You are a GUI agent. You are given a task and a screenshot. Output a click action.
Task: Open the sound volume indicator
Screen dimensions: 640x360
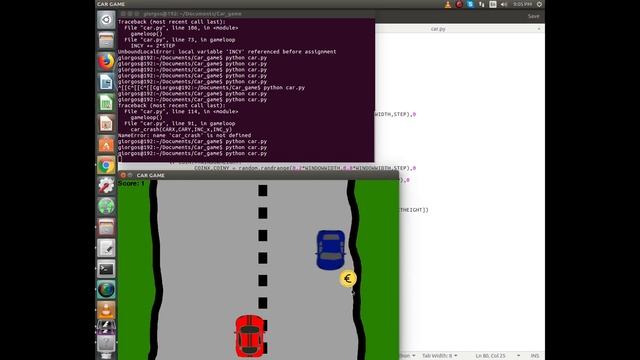click(x=504, y=4)
